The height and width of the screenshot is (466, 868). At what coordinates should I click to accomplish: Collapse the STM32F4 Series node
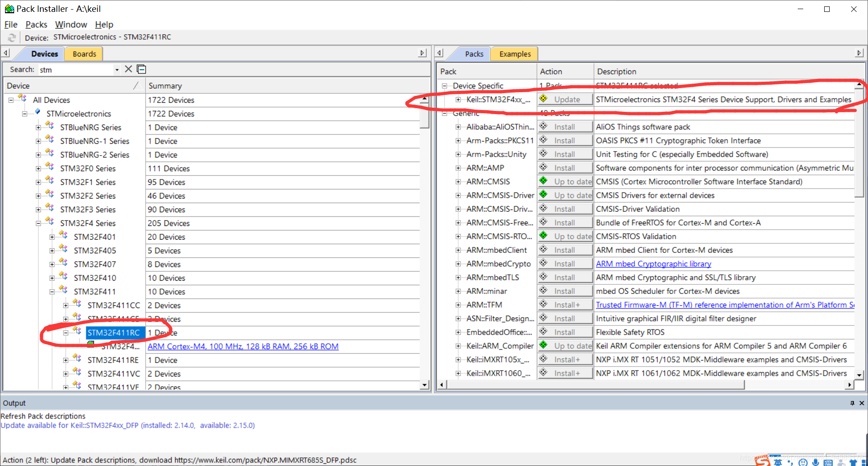[38, 223]
